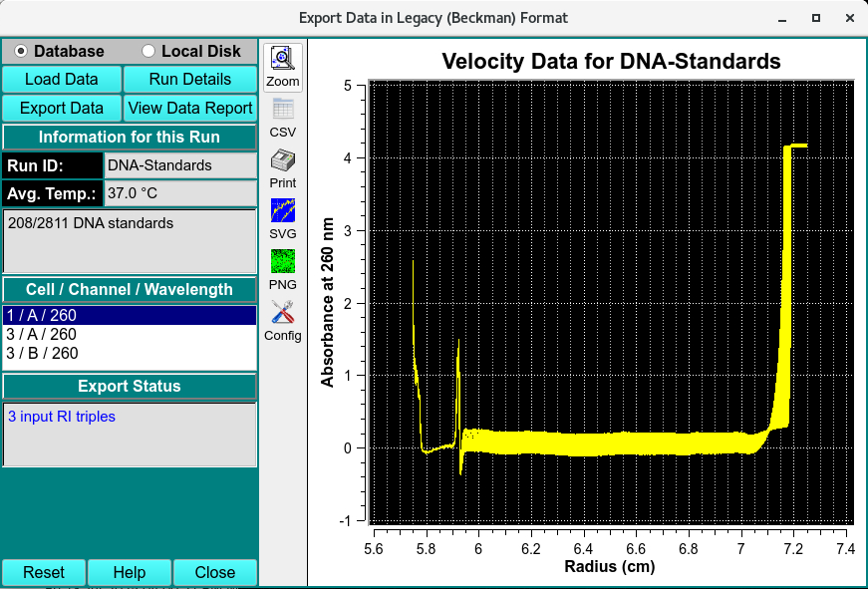Click the Run ID text field
Viewport: 868px width, 589px height.
(x=179, y=165)
